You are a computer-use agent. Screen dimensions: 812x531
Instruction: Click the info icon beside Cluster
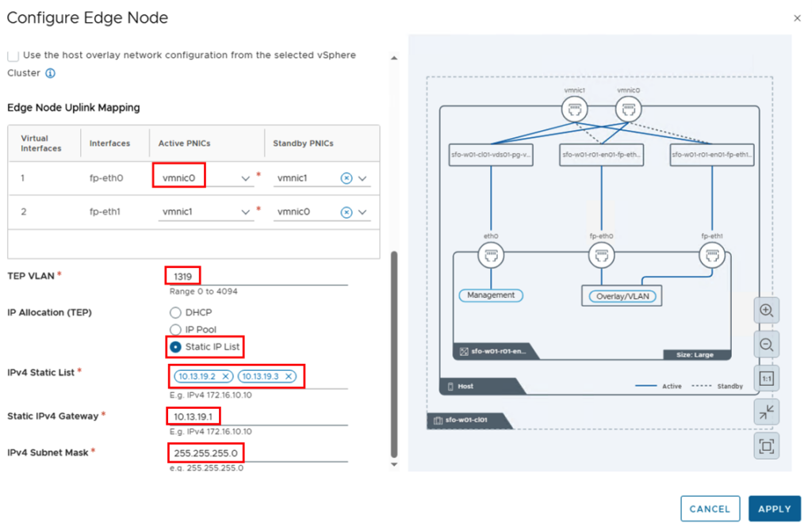point(50,73)
